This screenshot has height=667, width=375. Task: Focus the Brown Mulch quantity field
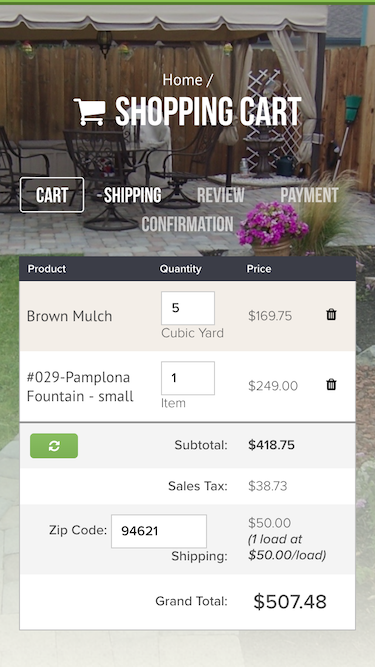point(188,308)
